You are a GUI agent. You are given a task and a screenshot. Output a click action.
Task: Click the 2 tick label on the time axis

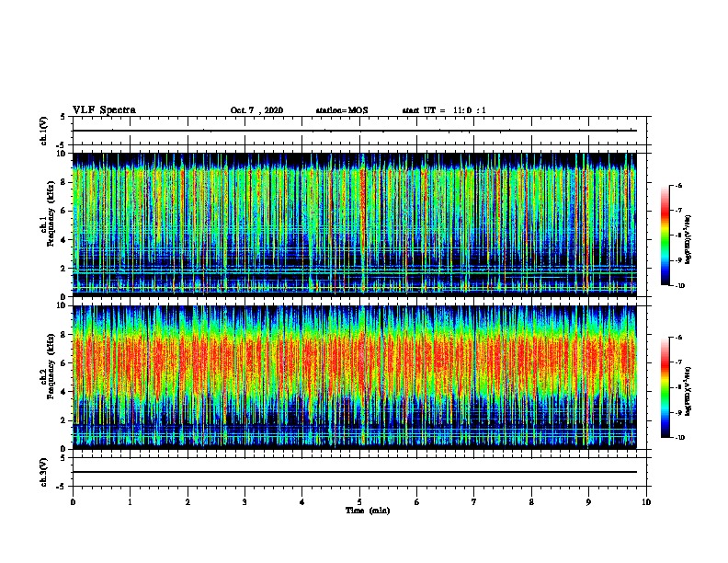(x=188, y=502)
